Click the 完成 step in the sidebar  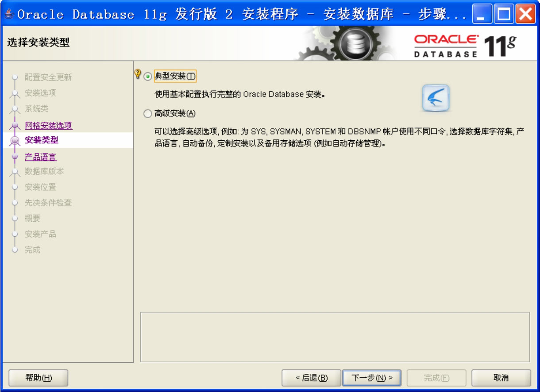[x=32, y=250]
